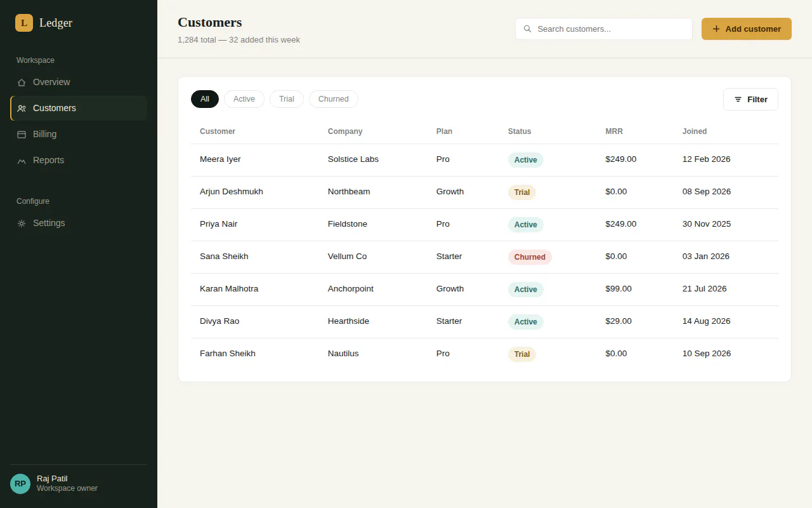The width and height of the screenshot is (812, 508).
Task: Switch to the Trial filter pill
Action: click(287, 99)
